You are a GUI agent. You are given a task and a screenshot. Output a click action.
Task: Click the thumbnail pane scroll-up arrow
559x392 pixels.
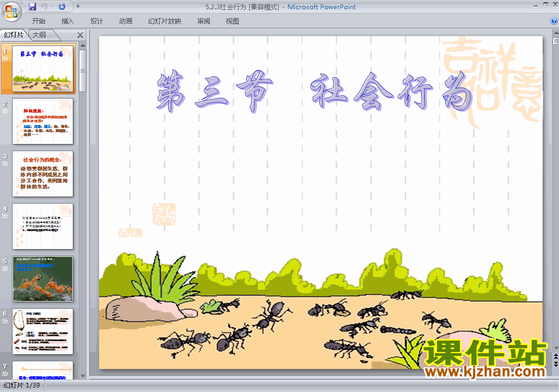[x=83, y=45]
